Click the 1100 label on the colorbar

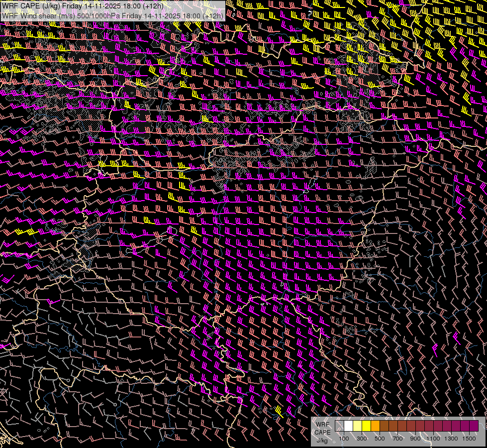tap(433, 439)
